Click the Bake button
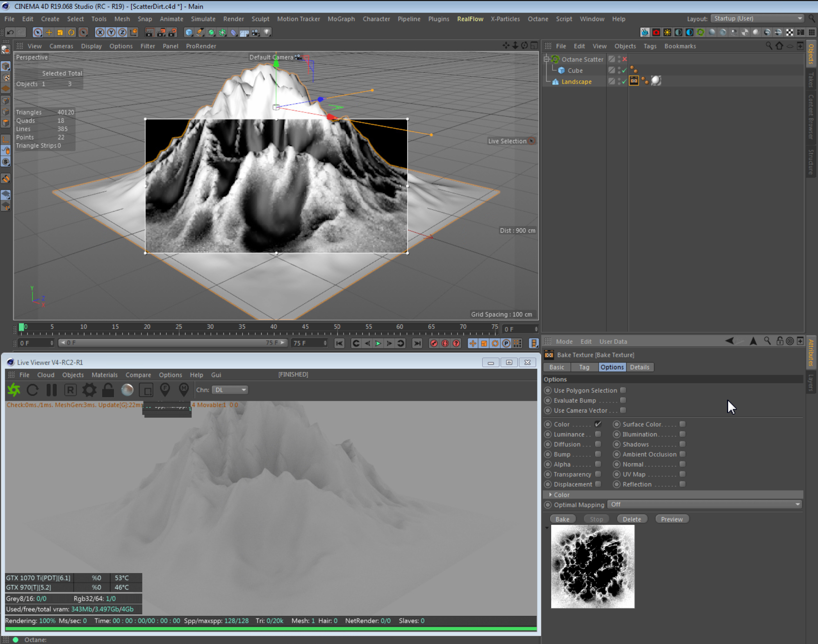Screen dimensions: 818x644 pos(562,519)
